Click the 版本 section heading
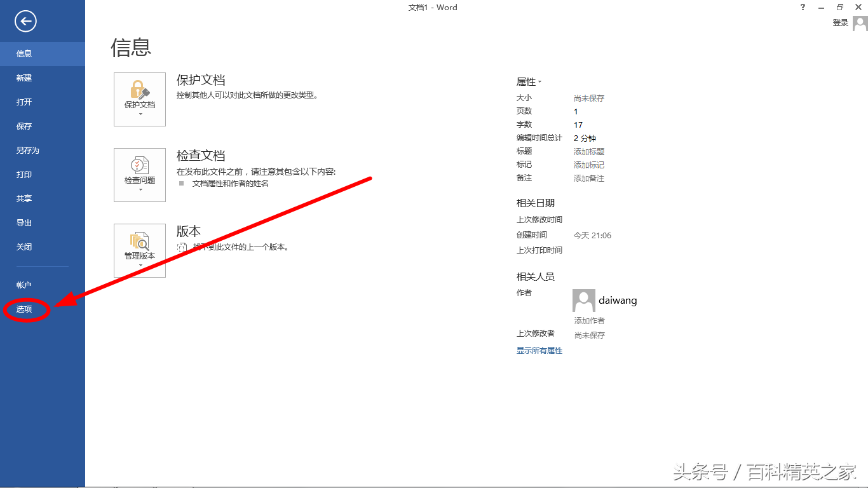868x488 pixels. click(189, 231)
